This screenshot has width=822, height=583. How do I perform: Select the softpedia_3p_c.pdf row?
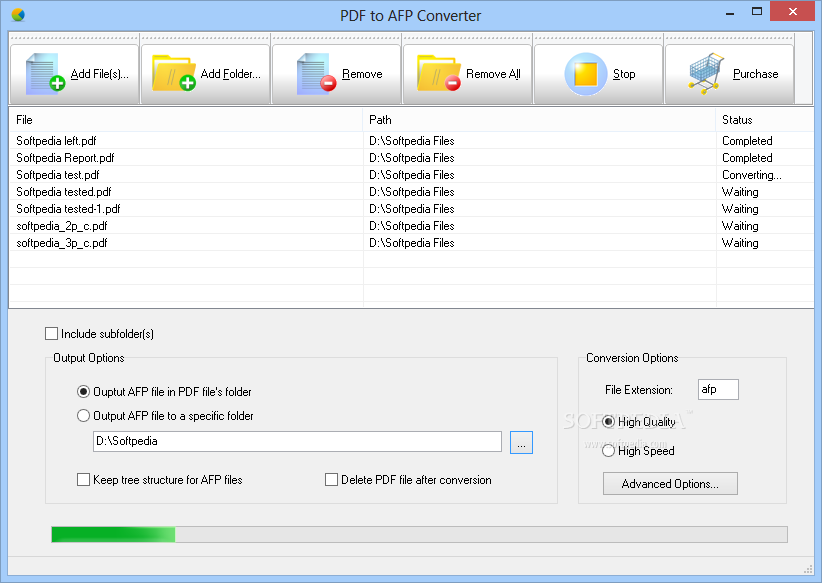412,243
